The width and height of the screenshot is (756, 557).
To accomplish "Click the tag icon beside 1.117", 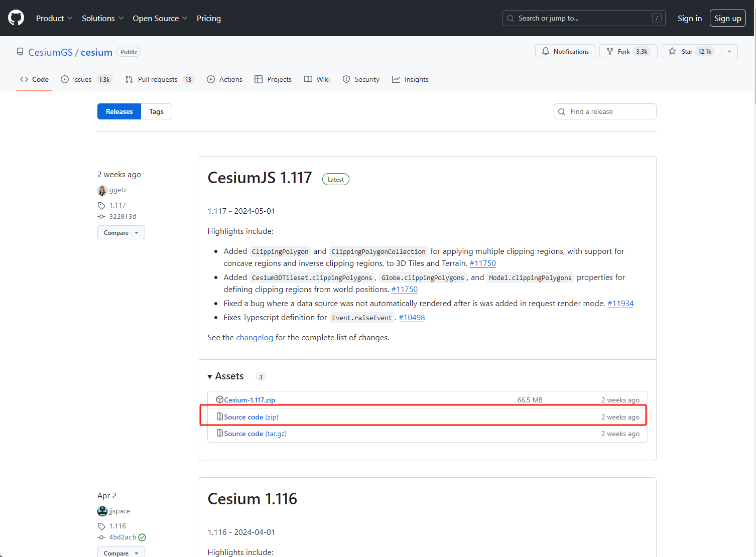I will click(x=101, y=206).
